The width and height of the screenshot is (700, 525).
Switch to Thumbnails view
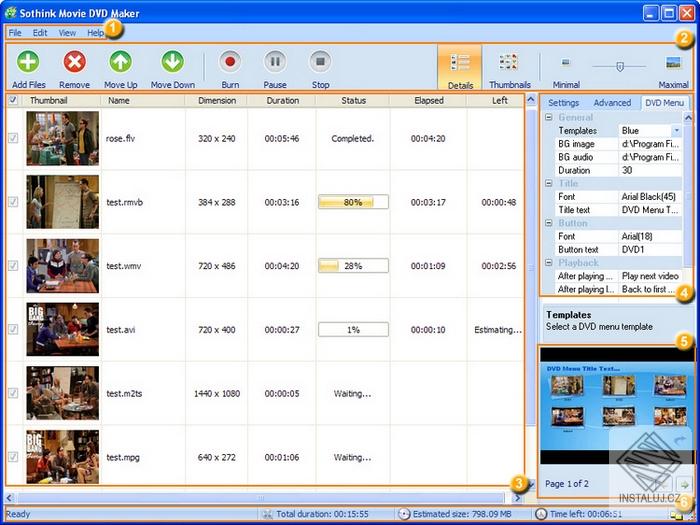509,63
